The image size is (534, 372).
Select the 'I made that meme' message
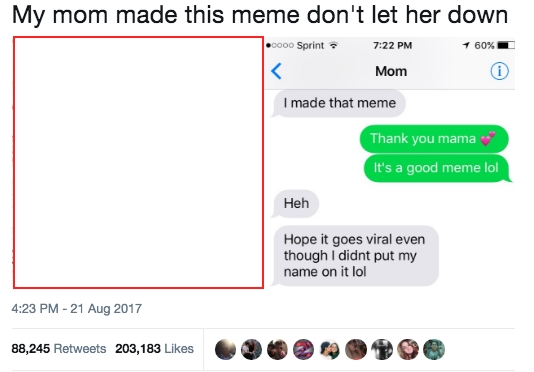340,103
